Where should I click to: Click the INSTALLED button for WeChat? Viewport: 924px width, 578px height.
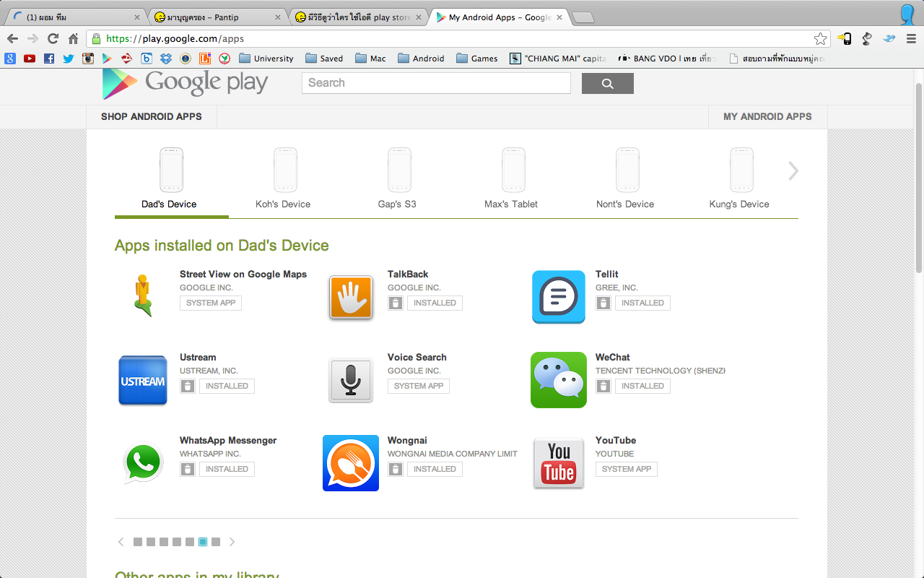coord(642,386)
